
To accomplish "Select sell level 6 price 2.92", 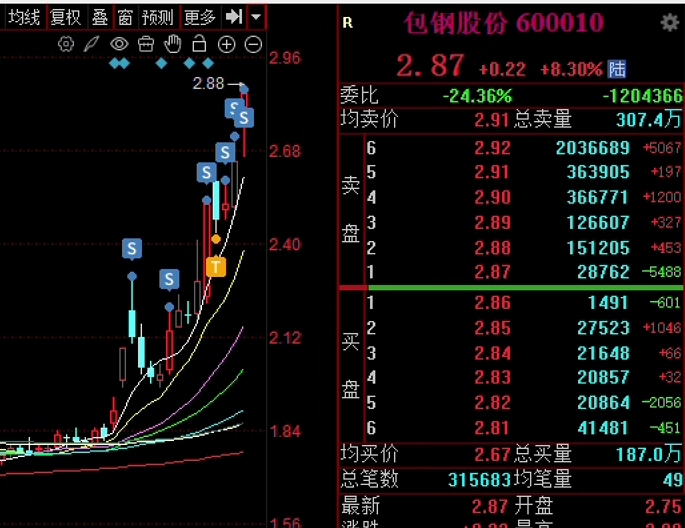I will tap(492, 148).
